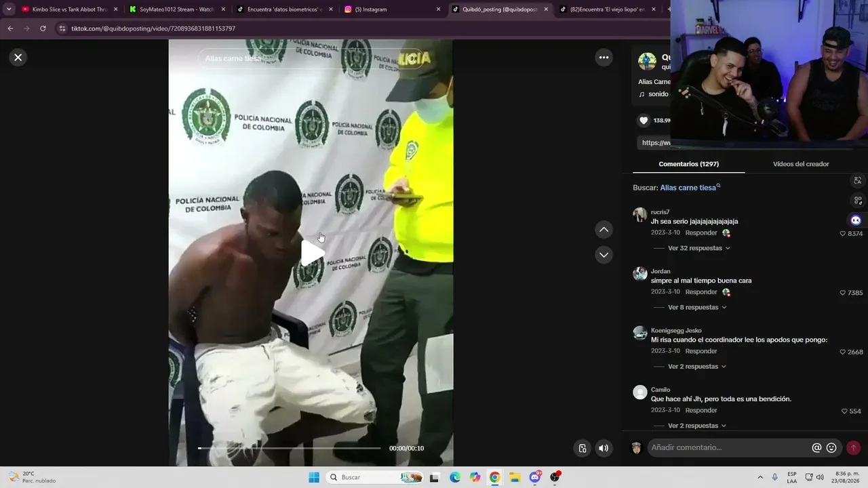This screenshot has height=488, width=868.
Task: Click the microphone icon in system tray
Action: click(775, 477)
